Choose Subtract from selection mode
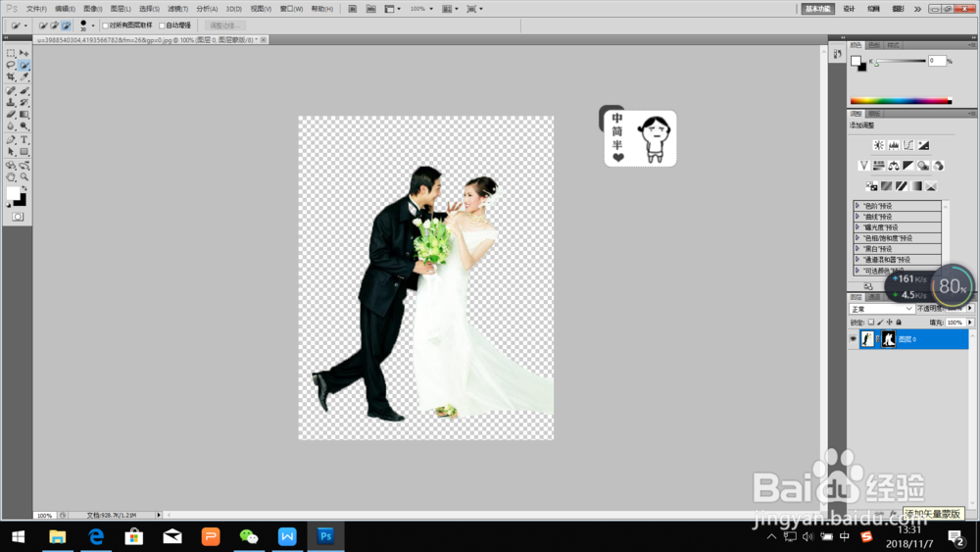Viewport: 980px width, 552px height. (x=67, y=25)
